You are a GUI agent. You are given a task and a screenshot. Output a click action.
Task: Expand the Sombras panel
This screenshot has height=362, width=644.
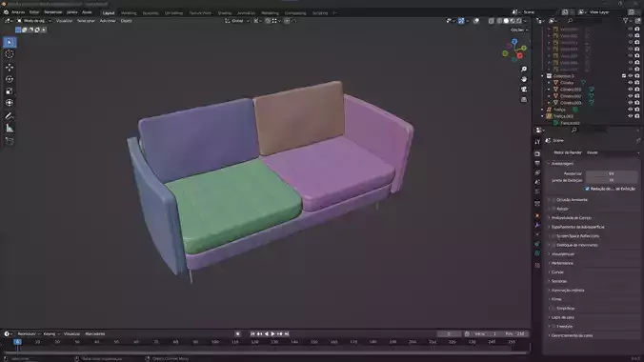tap(558, 281)
